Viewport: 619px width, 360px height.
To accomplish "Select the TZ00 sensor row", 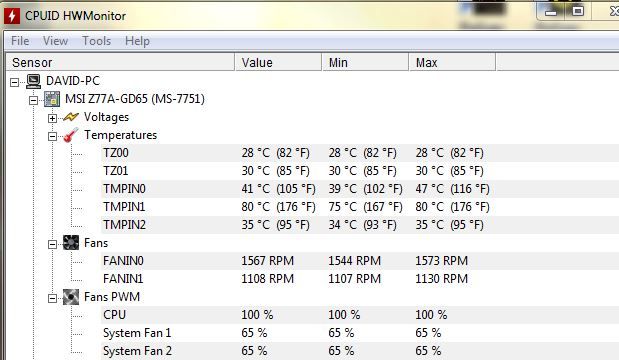I will point(360,153).
